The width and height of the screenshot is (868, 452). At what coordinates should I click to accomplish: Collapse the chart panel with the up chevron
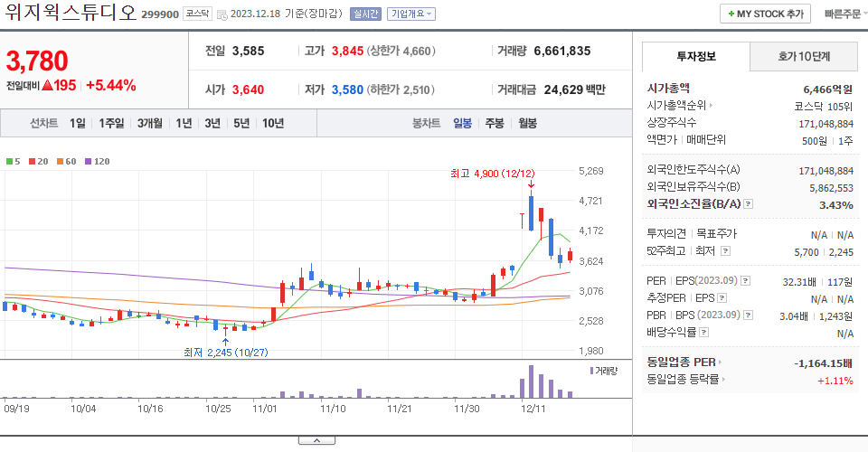[316, 440]
